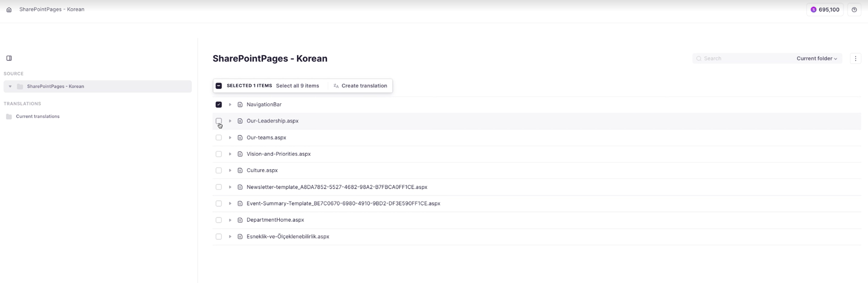This screenshot has width=868, height=283.
Task: Tick the Culture.aspx checkbox
Action: point(219,170)
